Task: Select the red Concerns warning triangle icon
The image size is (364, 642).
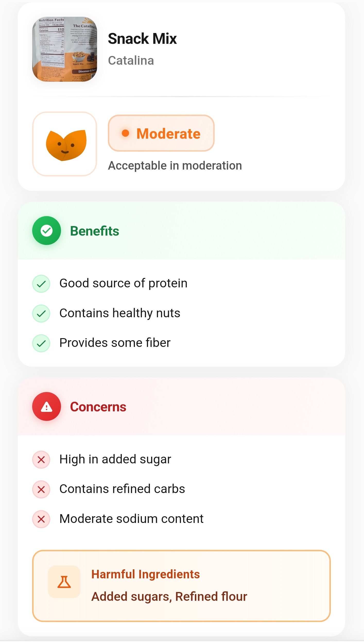Action: point(46,406)
